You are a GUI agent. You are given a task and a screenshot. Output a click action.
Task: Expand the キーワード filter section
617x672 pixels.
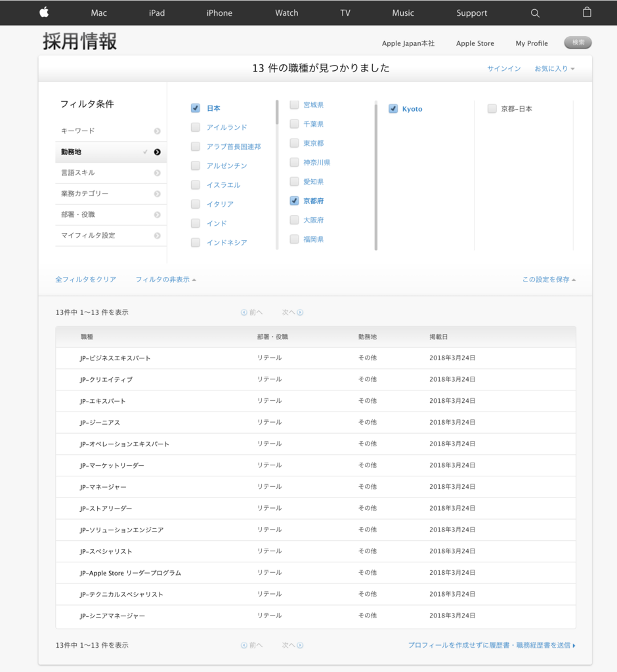(111, 131)
